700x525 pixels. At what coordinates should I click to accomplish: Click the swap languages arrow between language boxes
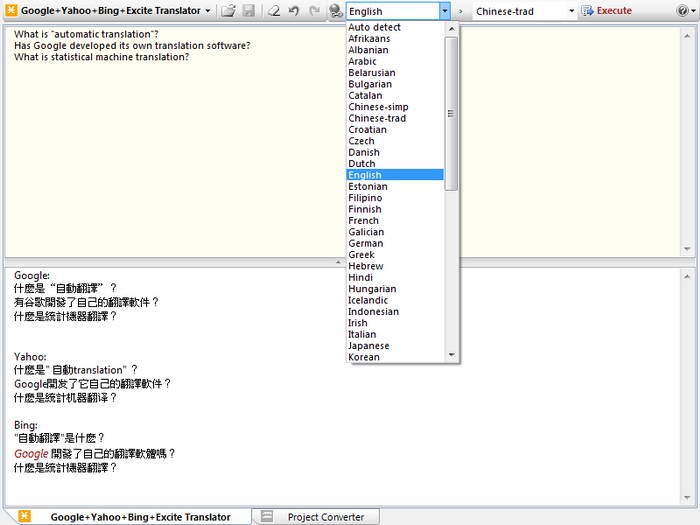[x=461, y=11]
